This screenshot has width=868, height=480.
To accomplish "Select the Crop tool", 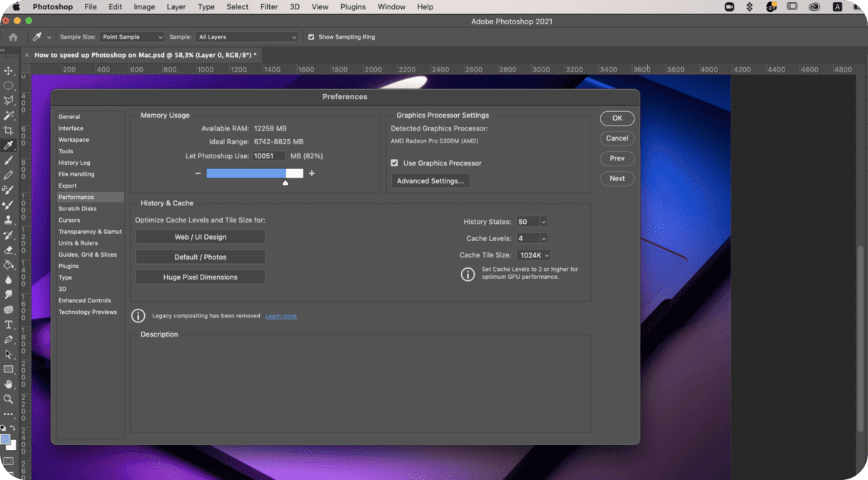I will [9, 131].
